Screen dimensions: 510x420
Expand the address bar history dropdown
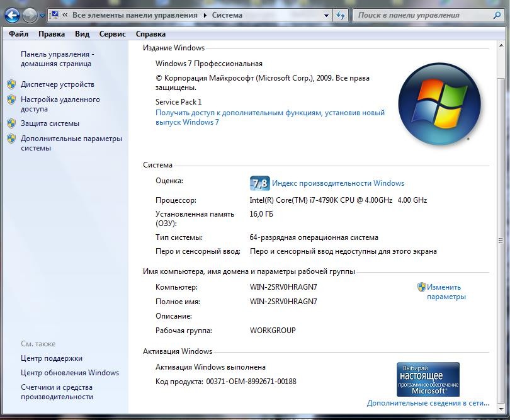click(x=326, y=15)
